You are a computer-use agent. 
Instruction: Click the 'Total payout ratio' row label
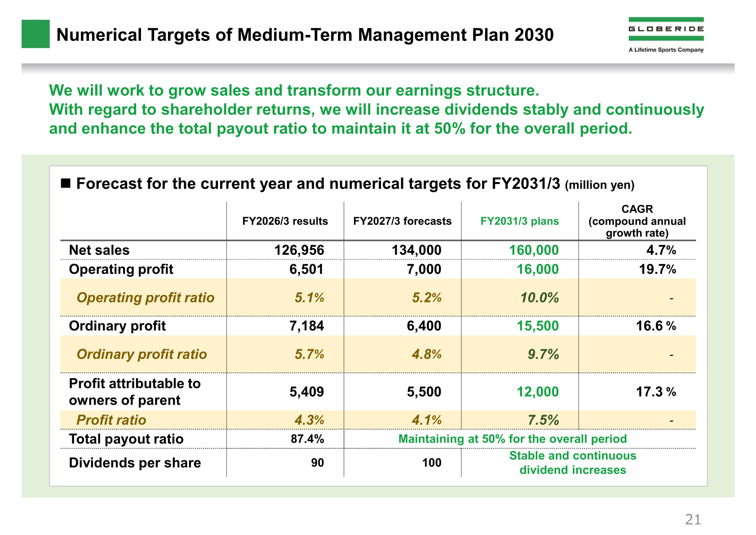point(126,439)
